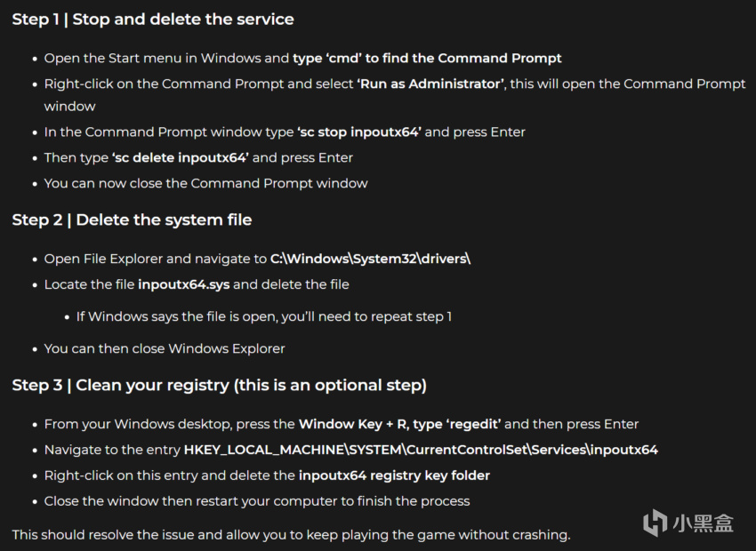Click the 'inpoutx64 registry key folder' bold text

(394, 475)
